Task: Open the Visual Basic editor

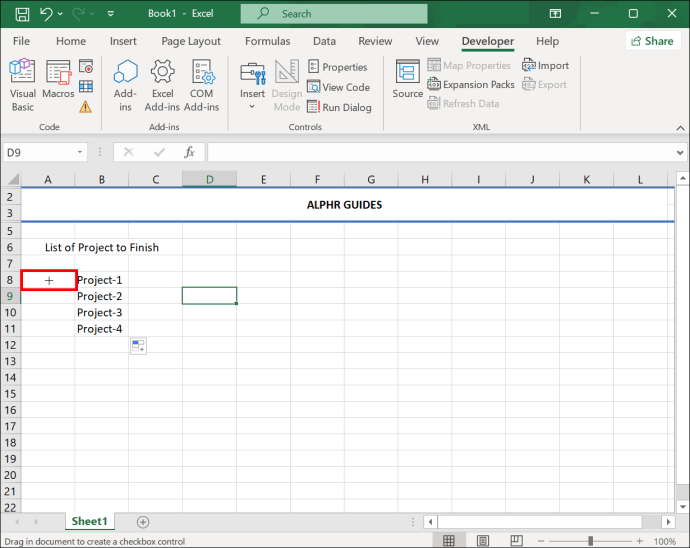Action: (22, 85)
